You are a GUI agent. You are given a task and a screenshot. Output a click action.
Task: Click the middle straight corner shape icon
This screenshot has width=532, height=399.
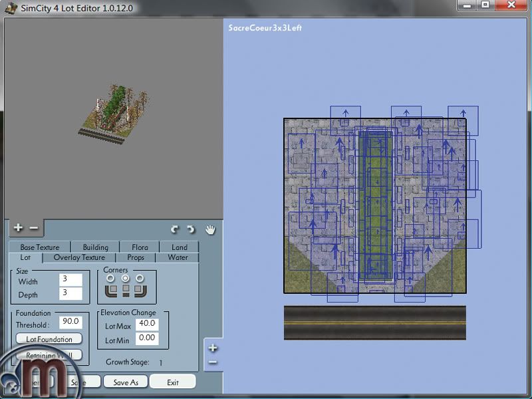tap(126, 291)
